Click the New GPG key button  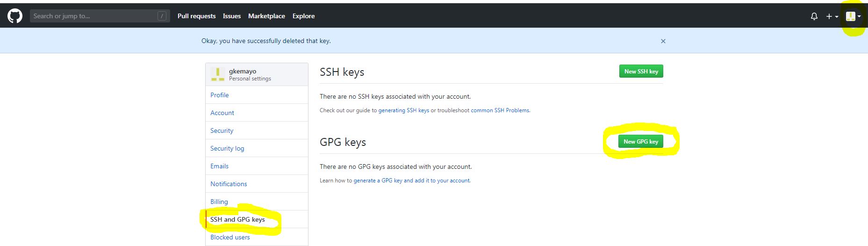(640, 141)
